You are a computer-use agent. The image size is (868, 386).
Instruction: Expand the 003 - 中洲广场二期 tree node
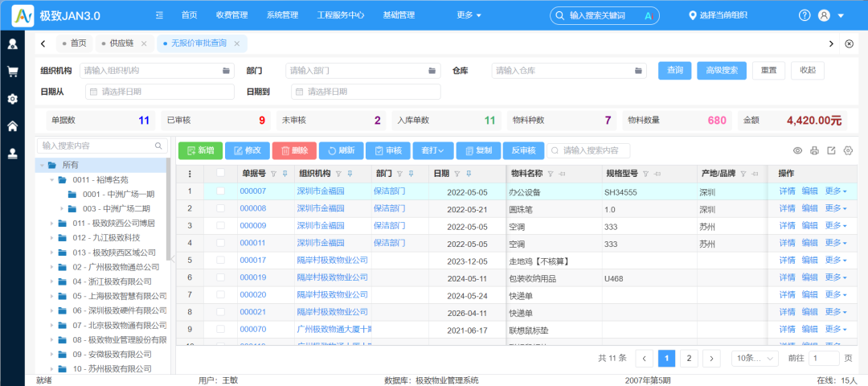pyautogui.click(x=62, y=209)
